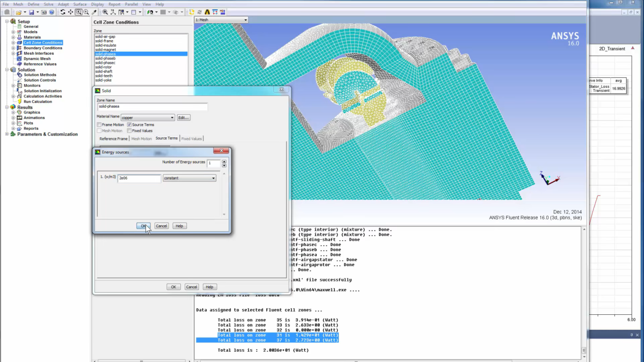644x362 pixels.
Task: Click the open folder toolbar icon
Action: click(x=18, y=12)
